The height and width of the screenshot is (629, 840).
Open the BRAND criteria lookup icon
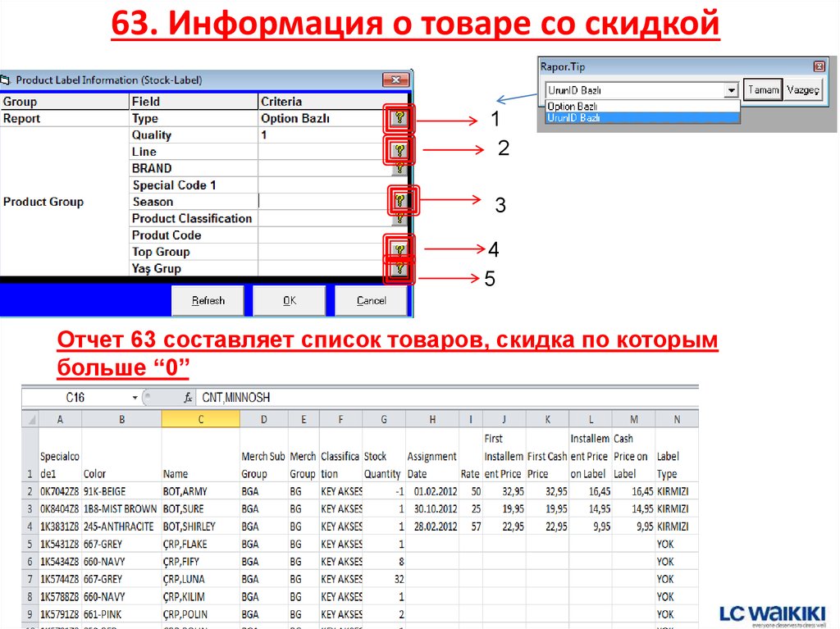pyautogui.click(x=400, y=167)
